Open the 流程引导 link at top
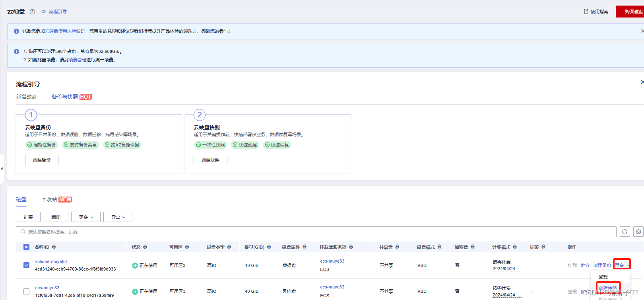Viewport: 644px width, 300px height. (58, 12)
